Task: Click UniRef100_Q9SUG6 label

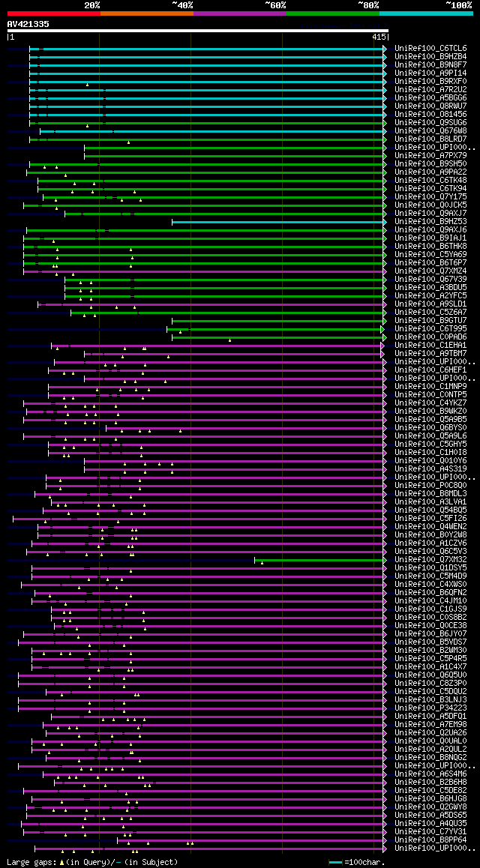Action: [430, 122]
